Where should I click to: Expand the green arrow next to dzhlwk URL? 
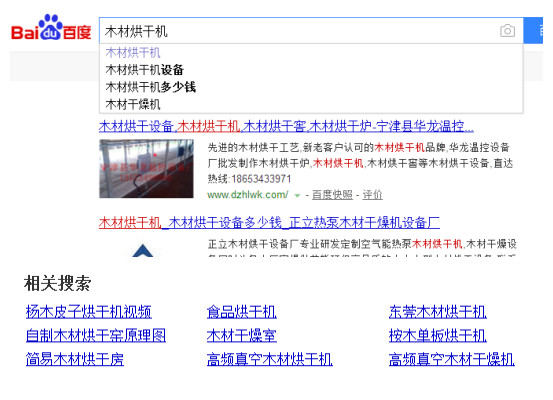click(x=297, y=195)
